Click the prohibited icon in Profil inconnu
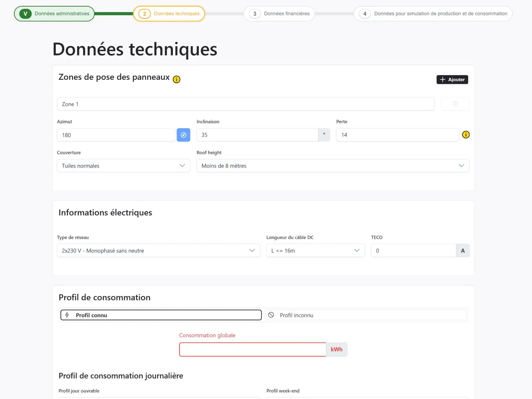The height and width of the screenshot is (399, 532). 271,315
